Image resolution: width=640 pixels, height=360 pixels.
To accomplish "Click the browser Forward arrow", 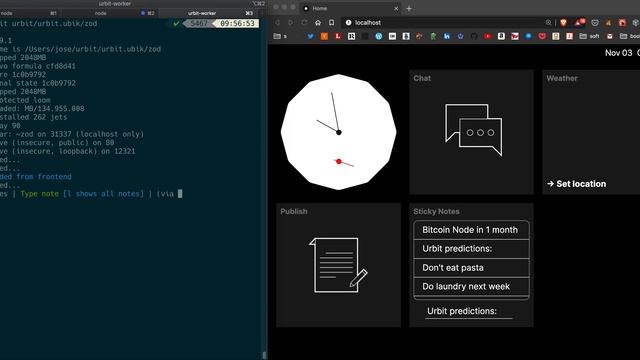I will pos(291,22).
